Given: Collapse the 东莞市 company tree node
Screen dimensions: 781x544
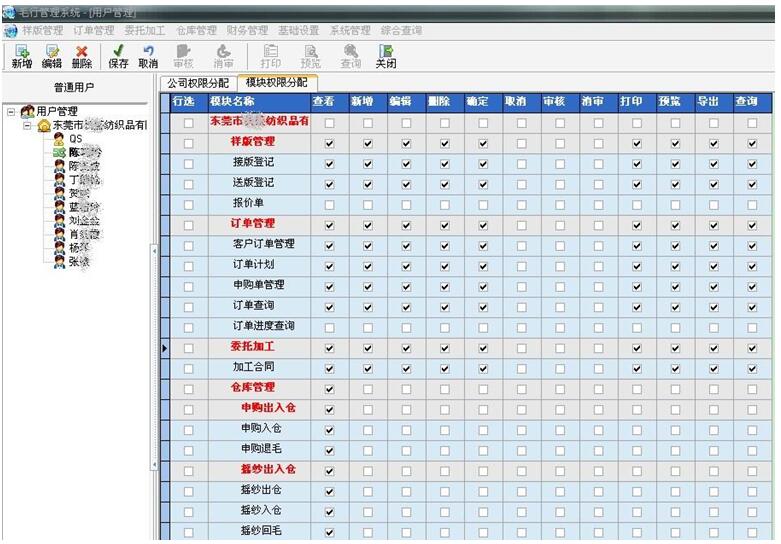Looking at the screenshot, I should tap(27, 125).
